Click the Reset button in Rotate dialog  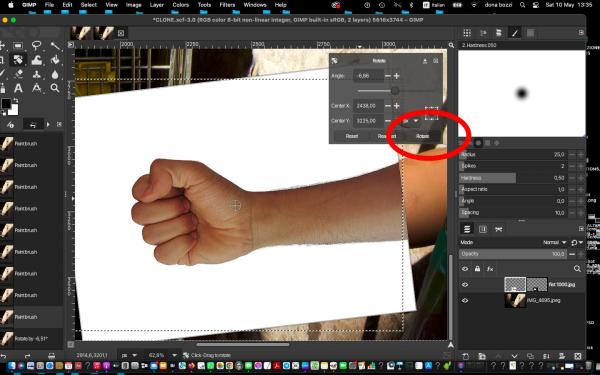point(352,136)
